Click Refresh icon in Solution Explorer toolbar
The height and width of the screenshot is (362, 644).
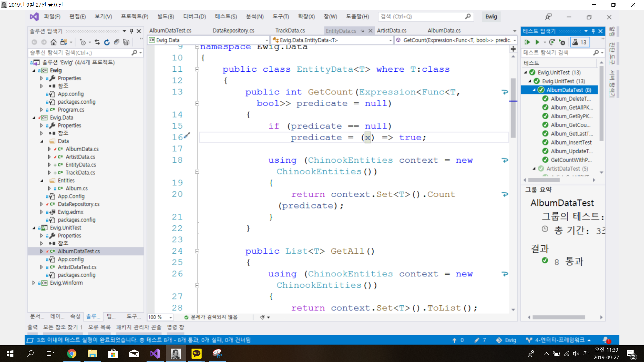[107, 42]
